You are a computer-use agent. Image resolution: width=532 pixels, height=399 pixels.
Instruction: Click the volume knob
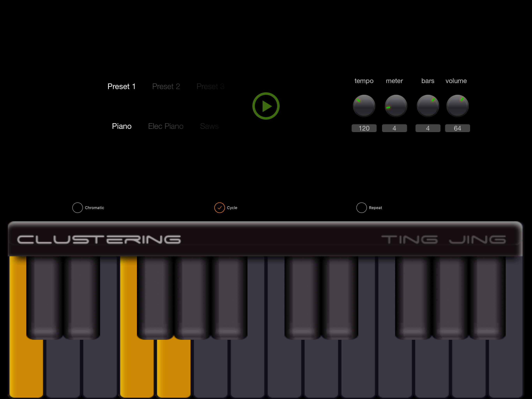457,106
